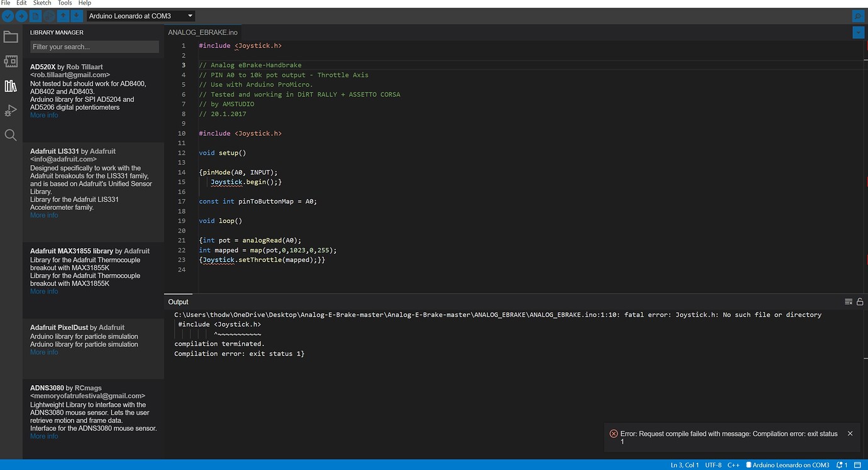
Task: Switch to the ANALOG_EBRAKE.ino tab
Action: [x=201, y=32]
